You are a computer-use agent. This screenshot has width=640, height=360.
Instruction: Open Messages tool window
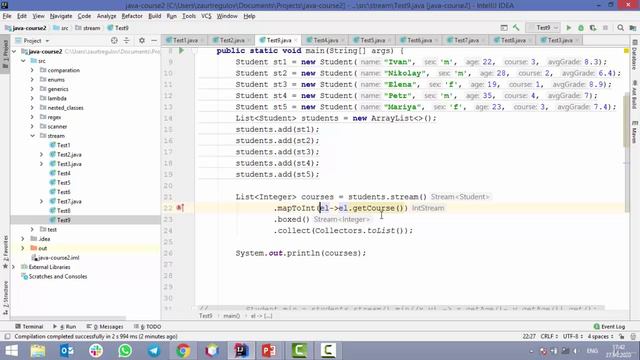point(105,327)
